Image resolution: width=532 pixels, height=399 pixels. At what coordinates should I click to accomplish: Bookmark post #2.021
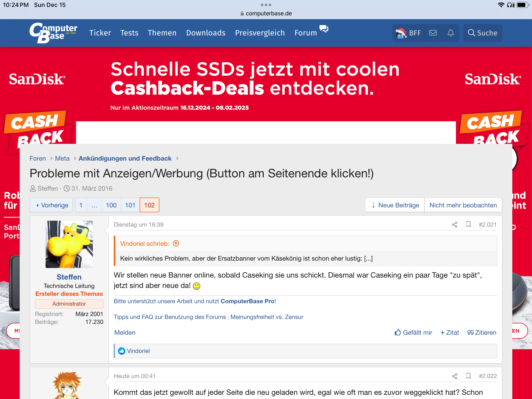468,224
